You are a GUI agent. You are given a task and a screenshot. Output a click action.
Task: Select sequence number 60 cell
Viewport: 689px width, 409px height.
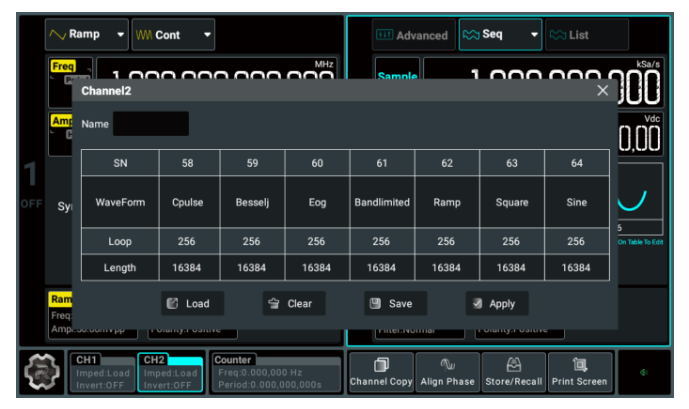tap(317, 163)
